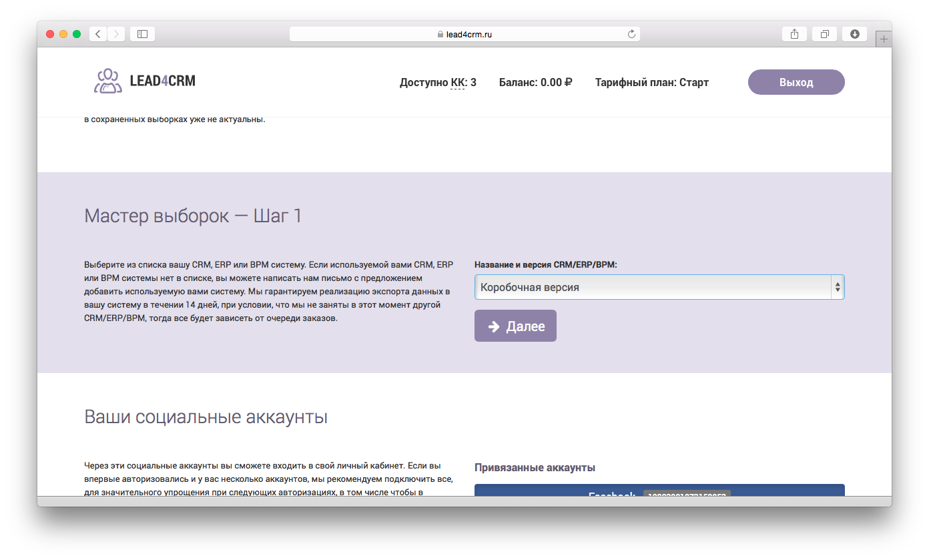The height and width of the screenshot is (560, 929).
Task: Click the downloads icon in Safari toolbar
Action: coord(854,33)
